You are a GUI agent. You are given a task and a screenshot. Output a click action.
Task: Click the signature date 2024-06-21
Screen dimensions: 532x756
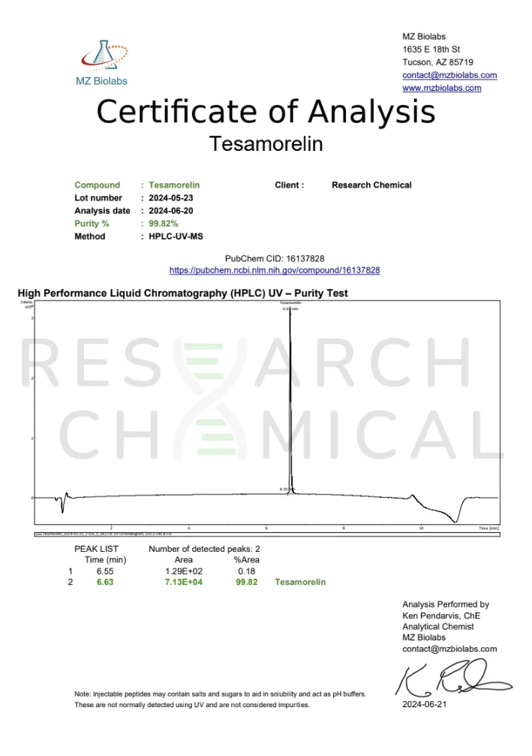(425, 705)
